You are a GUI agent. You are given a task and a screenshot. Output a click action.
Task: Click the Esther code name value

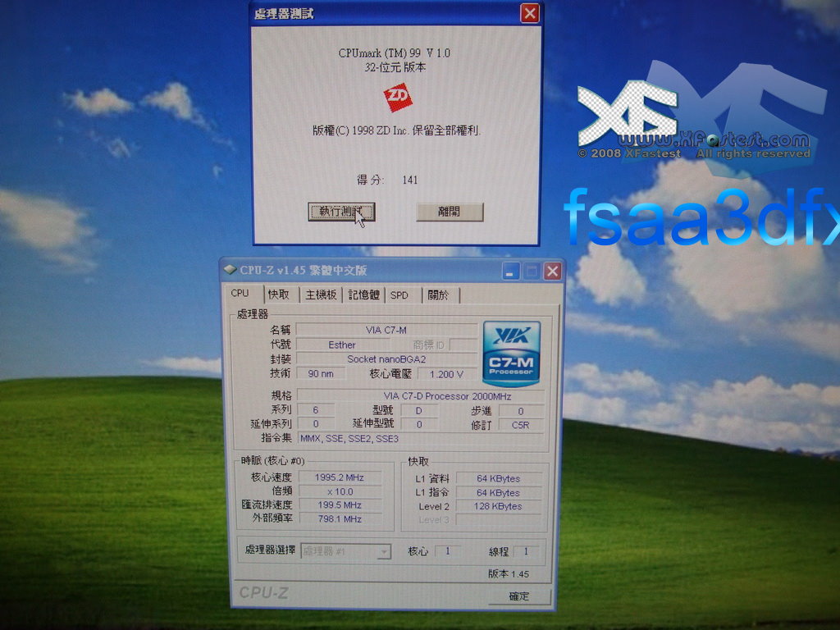click(342, 345)
